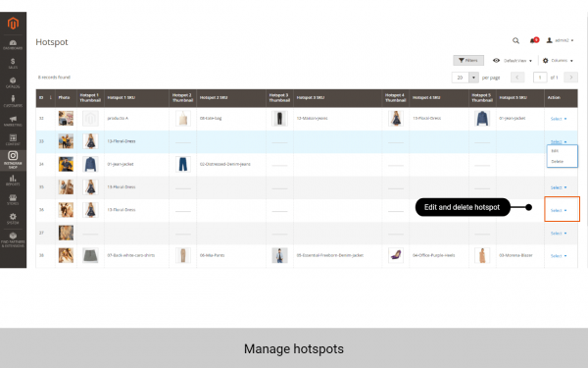The image size is (588, 368).
Task: Open Select action for row 37
Action: (x=559, y=234)
